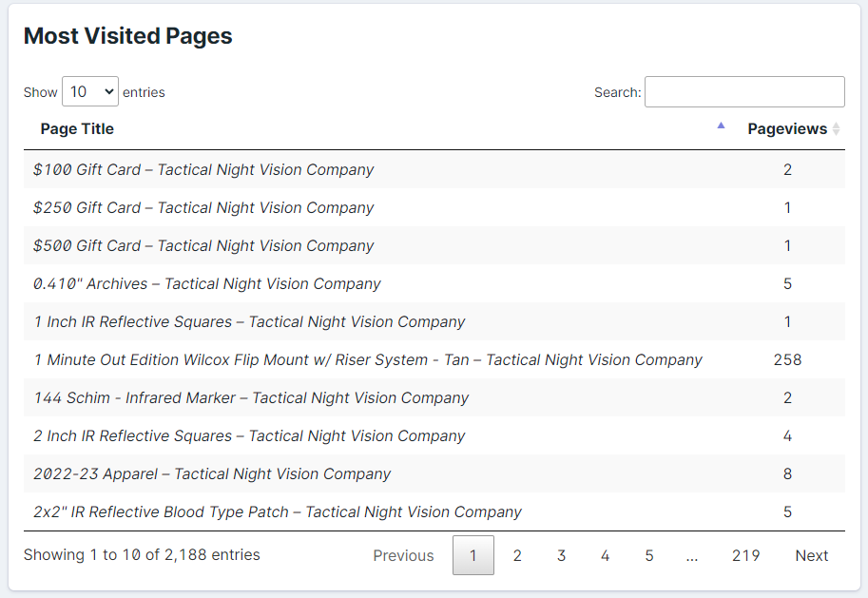Click pageviews value 1 for $500 Gift Card
The image size is (868, 598).
tap(787, 246)
